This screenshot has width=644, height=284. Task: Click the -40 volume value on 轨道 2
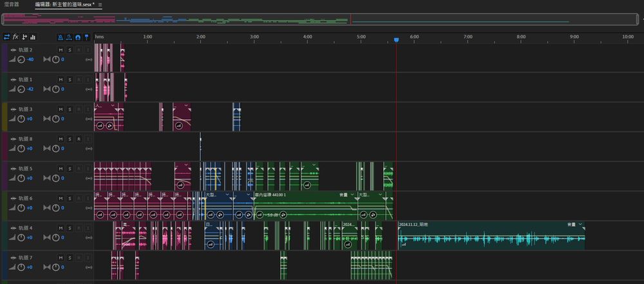pos(30,60)
